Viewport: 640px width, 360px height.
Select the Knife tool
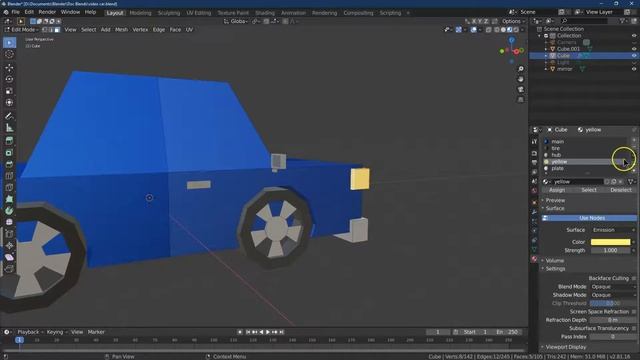tap(9, 188)
